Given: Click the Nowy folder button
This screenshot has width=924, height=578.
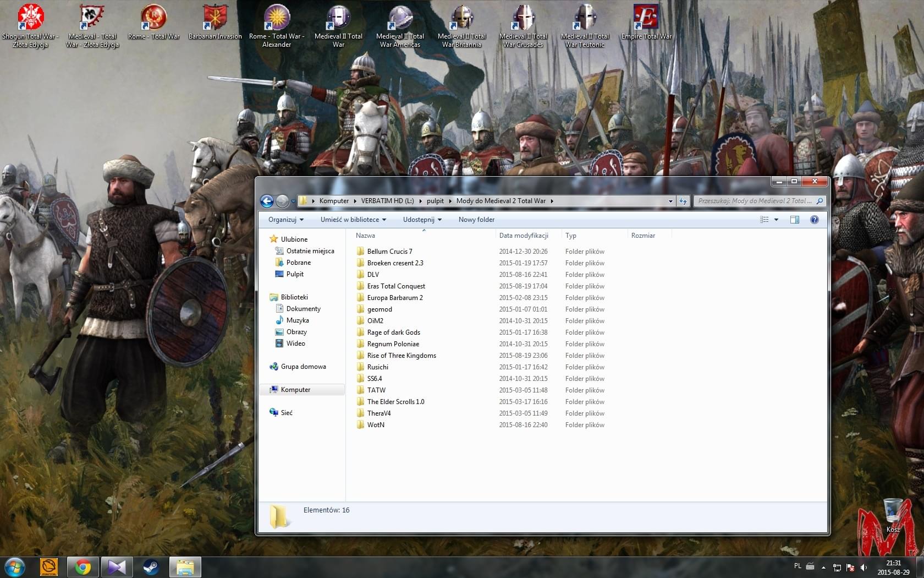Looking at the screenshot, I should tap(476, 220).
